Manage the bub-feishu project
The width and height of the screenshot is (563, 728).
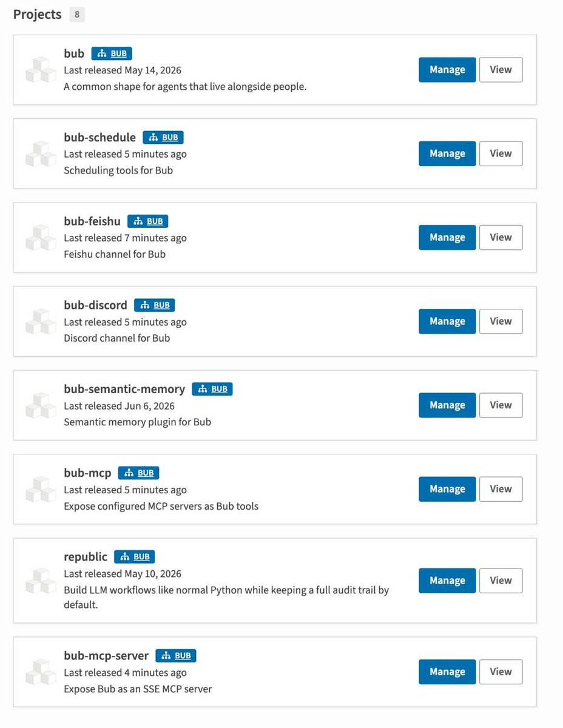click(x=447, y=237)
